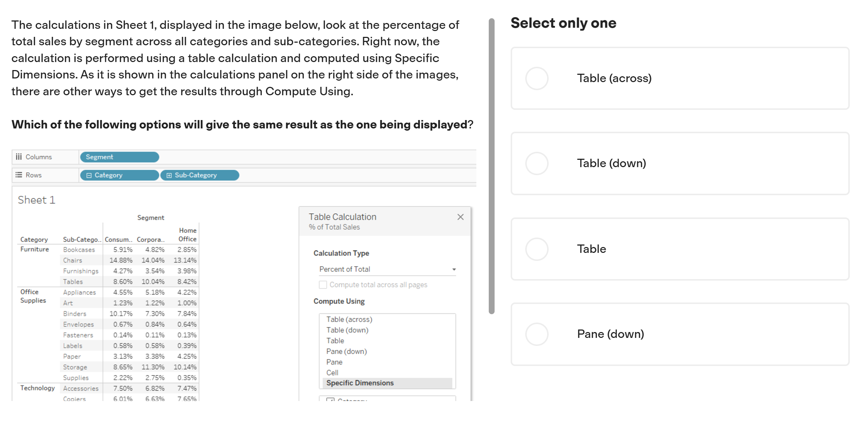Click the Fasteners sub-category row

[78, 335]
